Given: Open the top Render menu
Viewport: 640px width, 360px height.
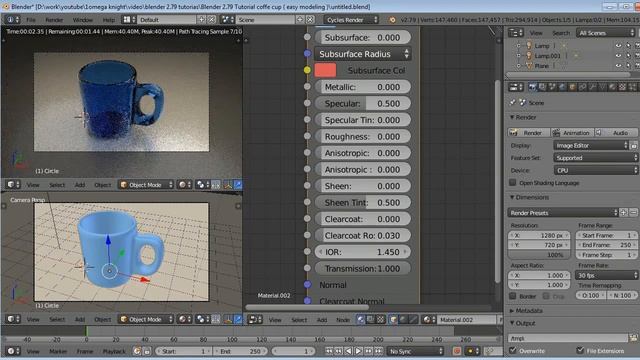Looking at the screenshot, I should (x=54, y=20).
